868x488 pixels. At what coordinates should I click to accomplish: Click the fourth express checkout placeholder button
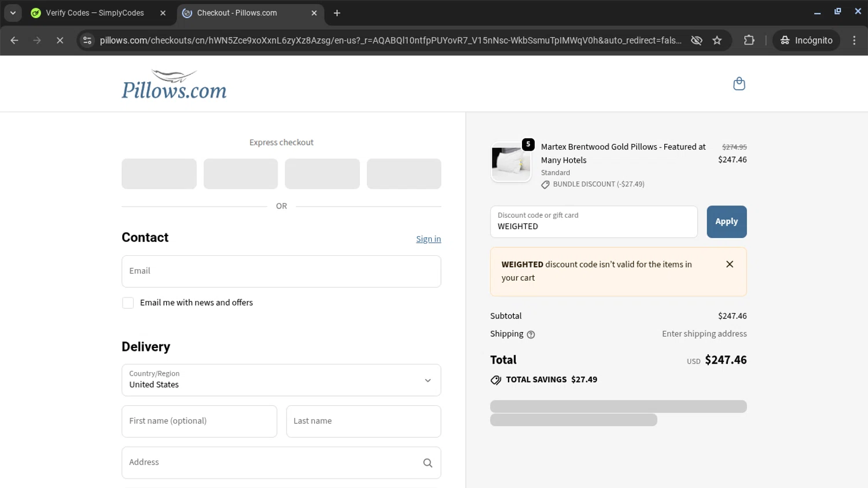(404, 174)
